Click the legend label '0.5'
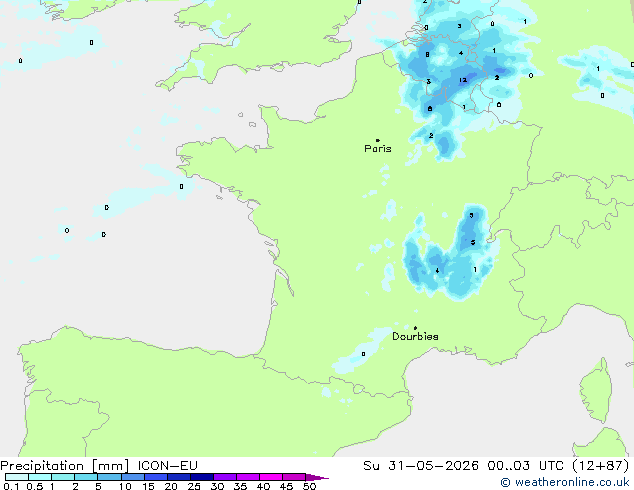Screen dimensions: 634x490 point(35,486)
